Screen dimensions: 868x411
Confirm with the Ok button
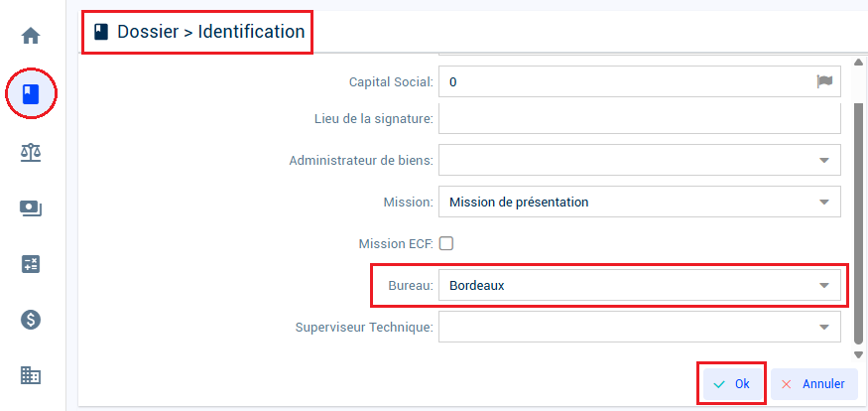point(732,384)
